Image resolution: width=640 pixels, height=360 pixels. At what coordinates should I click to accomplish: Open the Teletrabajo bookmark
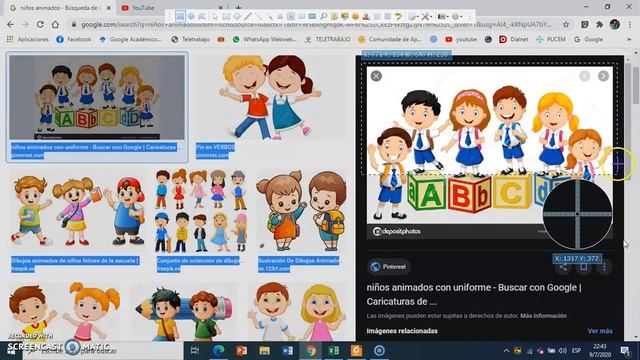[191, 39]
